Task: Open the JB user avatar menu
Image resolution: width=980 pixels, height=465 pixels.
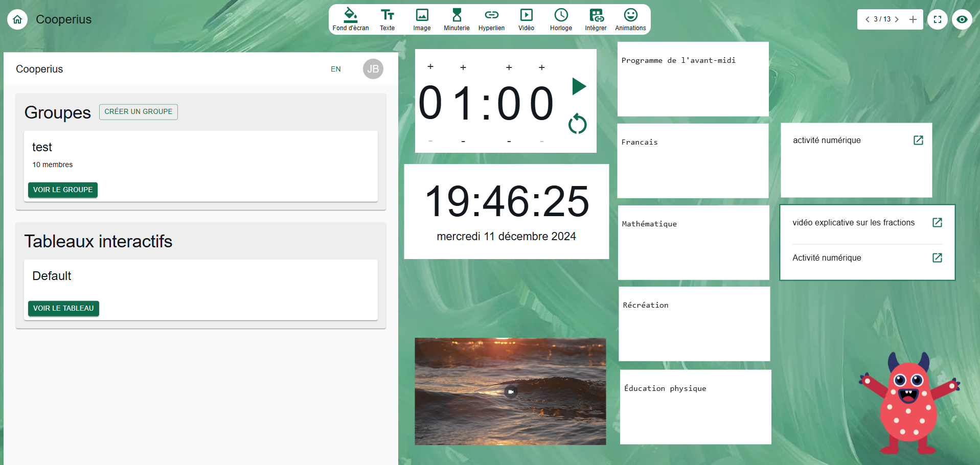Action: tap(373, 69)
